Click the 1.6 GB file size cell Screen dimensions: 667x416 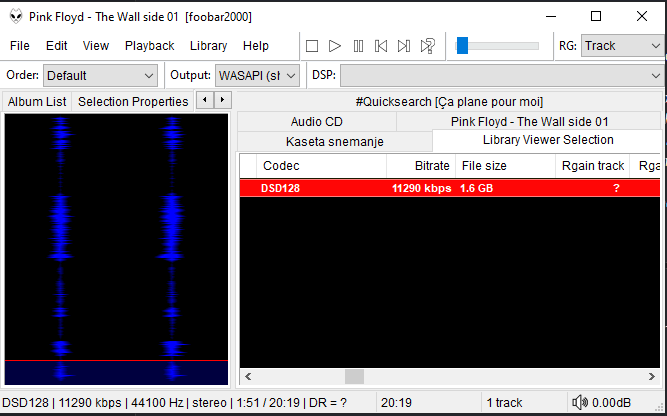(x=476, y=188)
